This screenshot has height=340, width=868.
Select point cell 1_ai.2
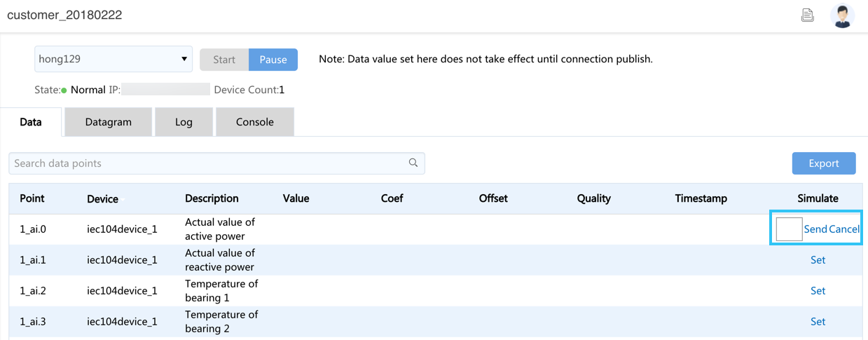(x=32, y=291)
